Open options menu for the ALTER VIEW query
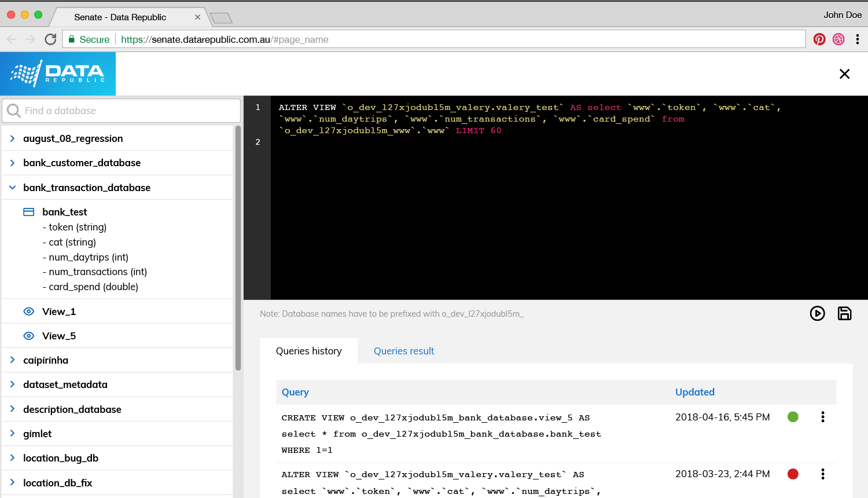The height and width of the screenshot is (498, 868). pos(822,474)
